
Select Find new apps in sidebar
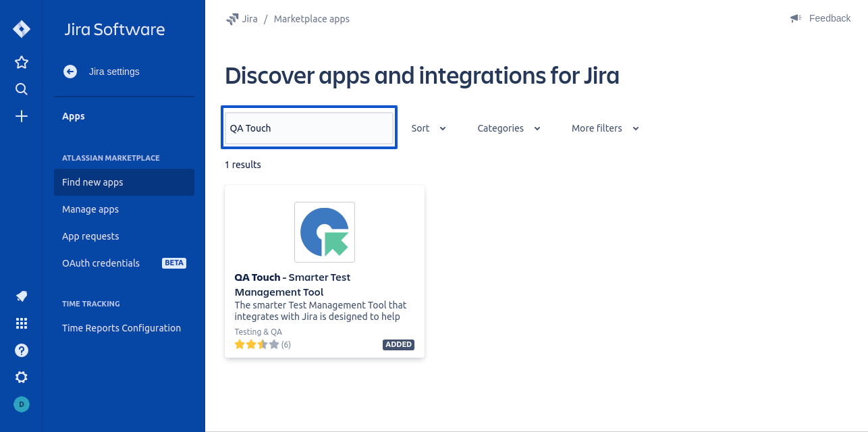[x=124, y=182]
